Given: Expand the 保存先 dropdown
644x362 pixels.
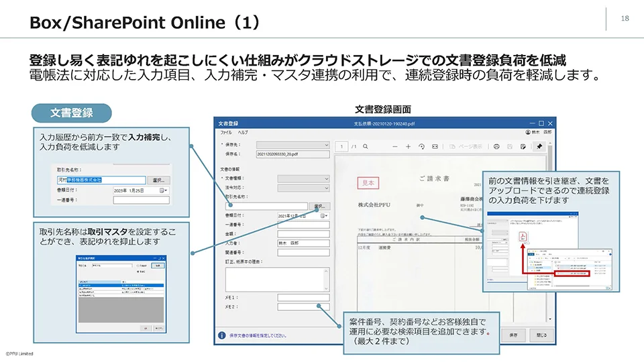Looking at the screenshot, I should (293, 145).
